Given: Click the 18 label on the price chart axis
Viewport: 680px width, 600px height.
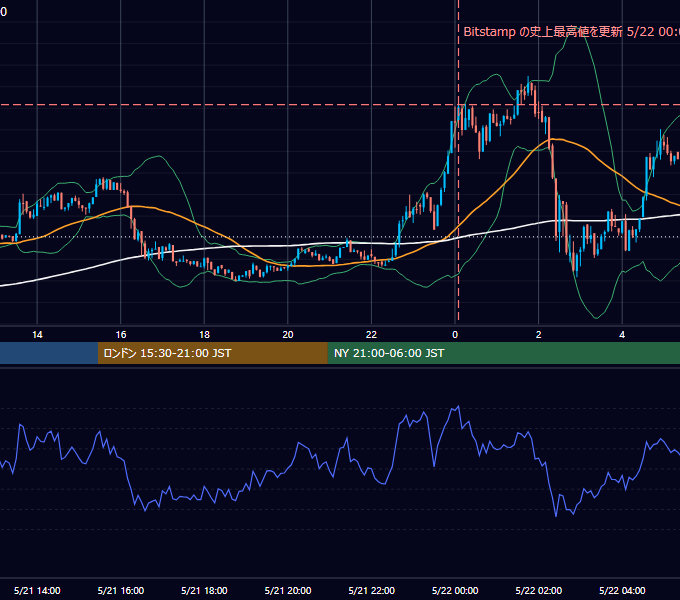Looking at the screenshot, I should pos(204,335).
